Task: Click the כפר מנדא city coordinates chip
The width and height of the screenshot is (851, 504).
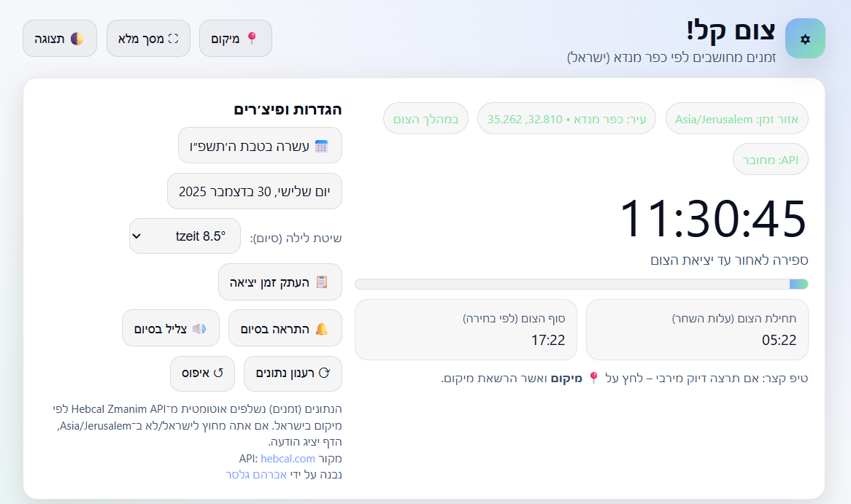Action: (x=566, y=119)
